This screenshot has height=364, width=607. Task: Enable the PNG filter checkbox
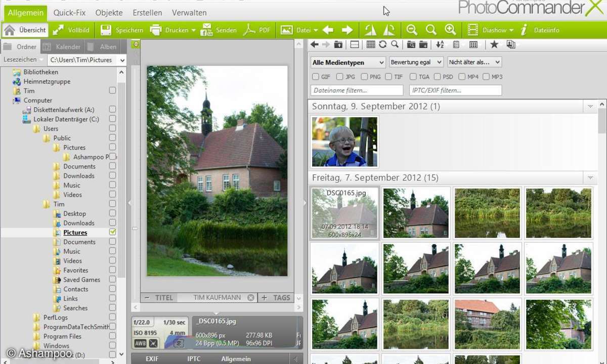point(364,77)
